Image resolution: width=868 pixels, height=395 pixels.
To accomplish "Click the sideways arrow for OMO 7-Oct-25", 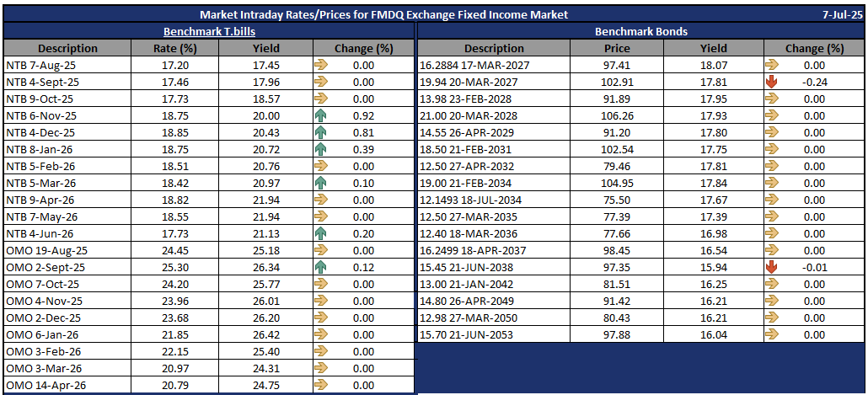I will coord(320,284).
